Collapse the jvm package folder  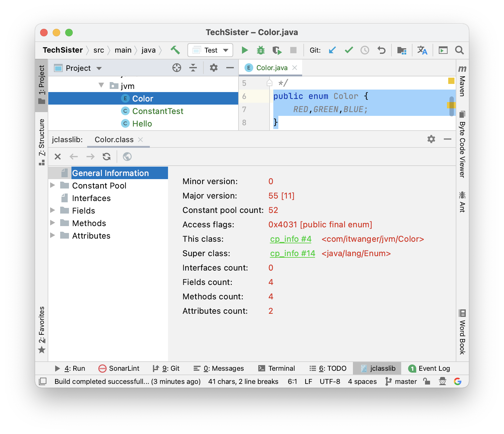pos(101,85)
